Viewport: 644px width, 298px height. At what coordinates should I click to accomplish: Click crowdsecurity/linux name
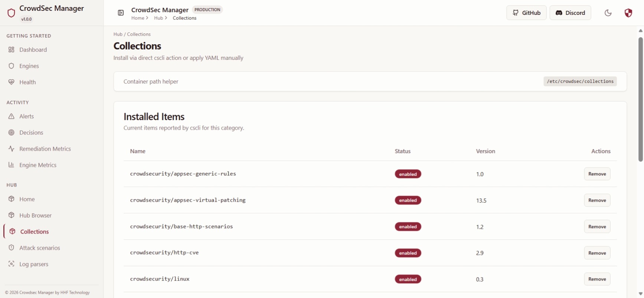click(160, 279)
